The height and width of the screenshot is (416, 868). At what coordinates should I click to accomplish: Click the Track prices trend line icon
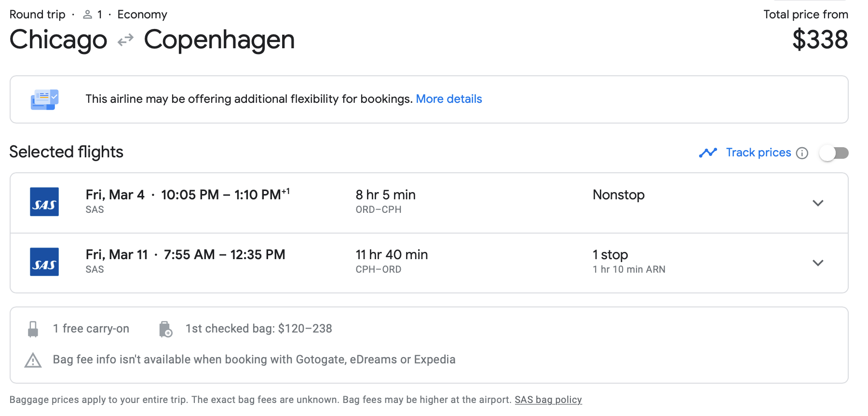(708, 153)
